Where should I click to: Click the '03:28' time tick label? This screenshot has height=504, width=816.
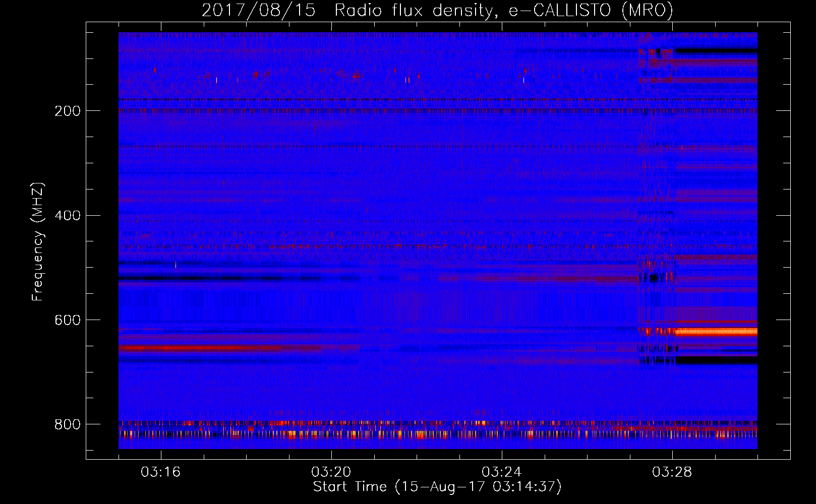(x=672, y=472)
